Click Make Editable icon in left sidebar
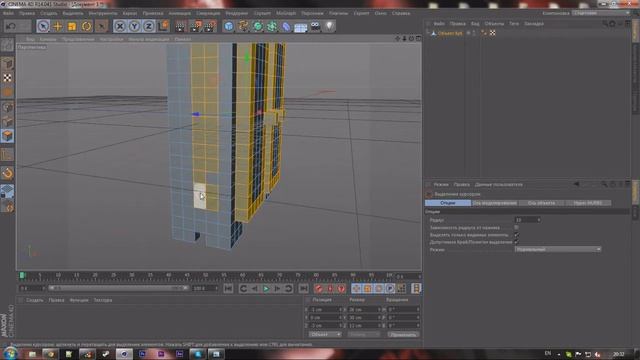The image size is (640, 360). coord(7,44)
